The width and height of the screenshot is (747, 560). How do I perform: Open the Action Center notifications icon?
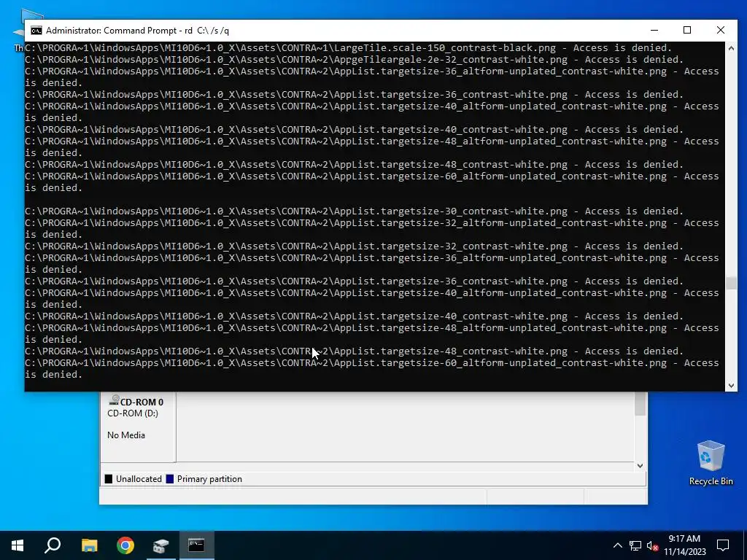(x=723, y=545)
